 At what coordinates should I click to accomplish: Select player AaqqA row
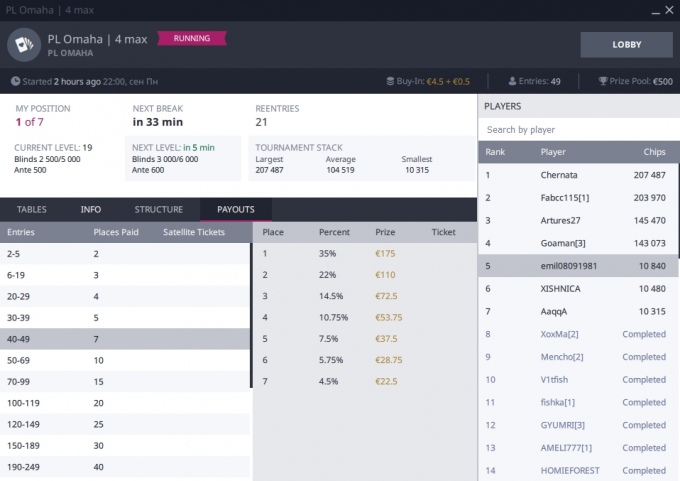578,311
